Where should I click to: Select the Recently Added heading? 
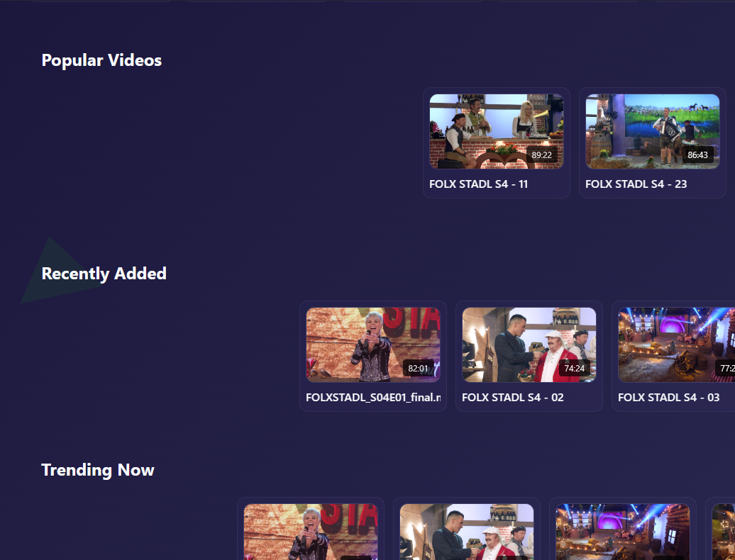(x=104, y=274)
